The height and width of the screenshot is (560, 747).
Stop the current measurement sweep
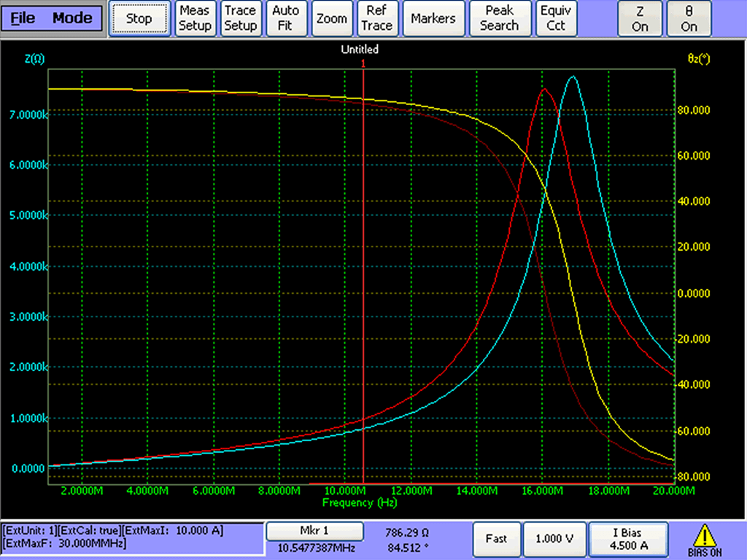tap(139, 18)
